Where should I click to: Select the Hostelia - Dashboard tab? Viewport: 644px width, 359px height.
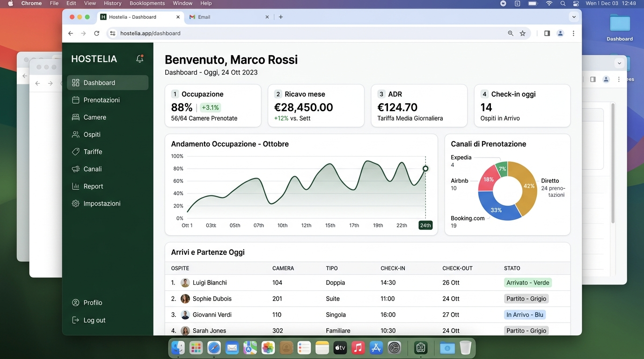click(x=141, y=17)
